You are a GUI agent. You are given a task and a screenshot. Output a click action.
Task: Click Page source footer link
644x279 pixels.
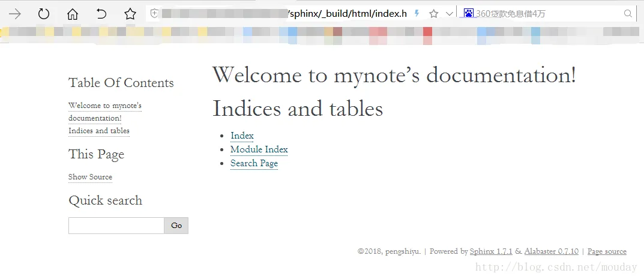pos(607,251)
